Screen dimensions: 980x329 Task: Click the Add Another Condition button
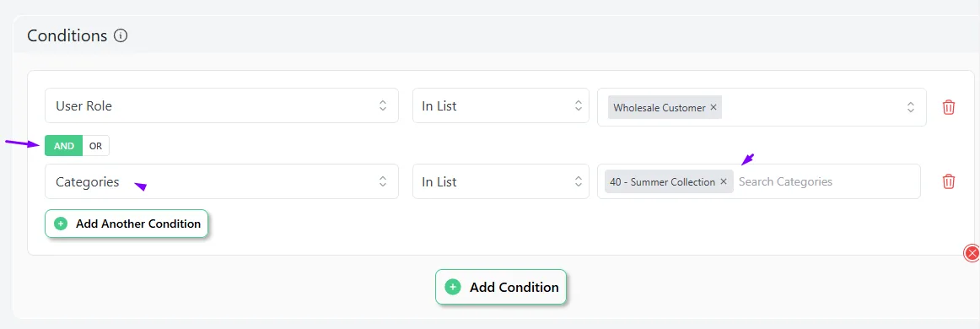click(127, 224)
